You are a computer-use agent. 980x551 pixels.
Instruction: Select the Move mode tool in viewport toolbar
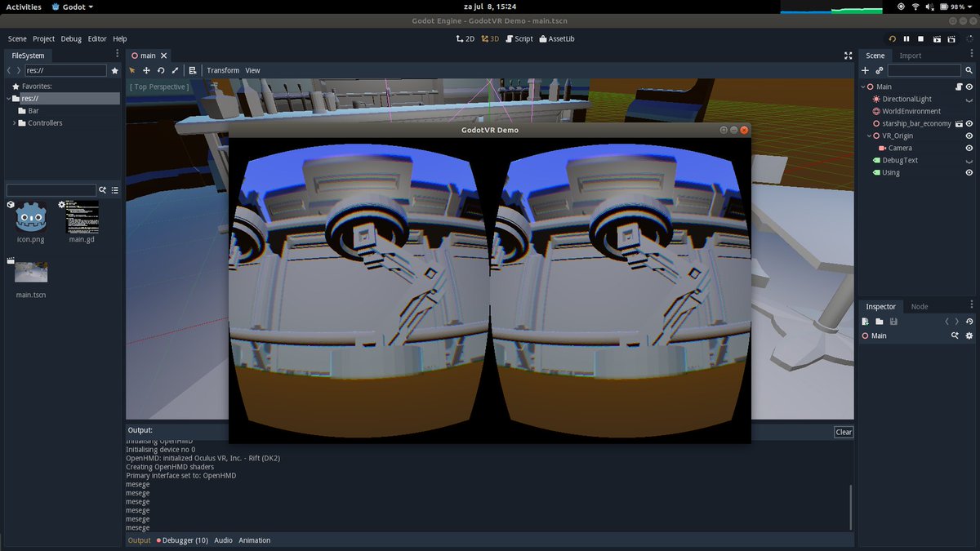146,70
